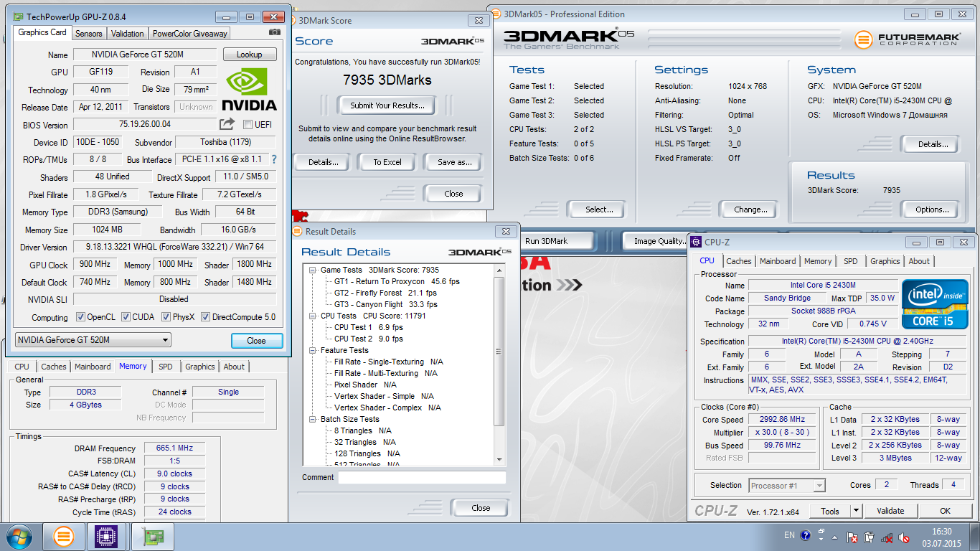Image resolution: width=980 pixels, height=551 pixels.
Task: Switch to the GPU-Z Validation tab
Action: tap(128, 34)
